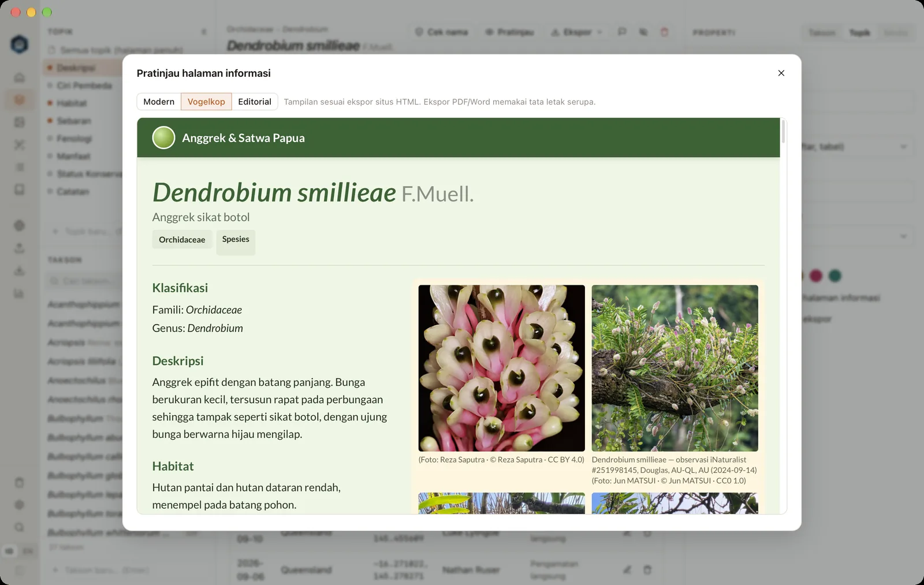The width and height of the screenshot is (924, 585).
Task: Click the Famili: Orchidaceae classification line
Action: [x=197, y=310]
